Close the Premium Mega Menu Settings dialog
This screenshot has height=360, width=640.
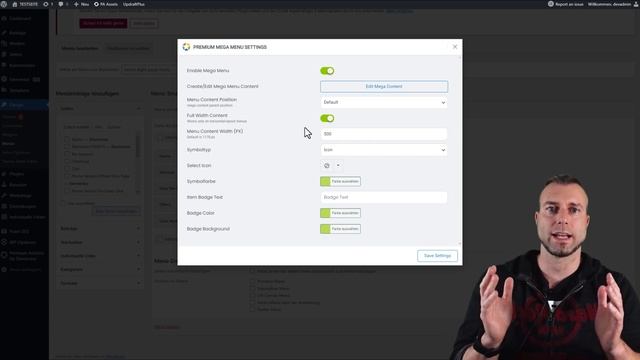tap(455, 47)
